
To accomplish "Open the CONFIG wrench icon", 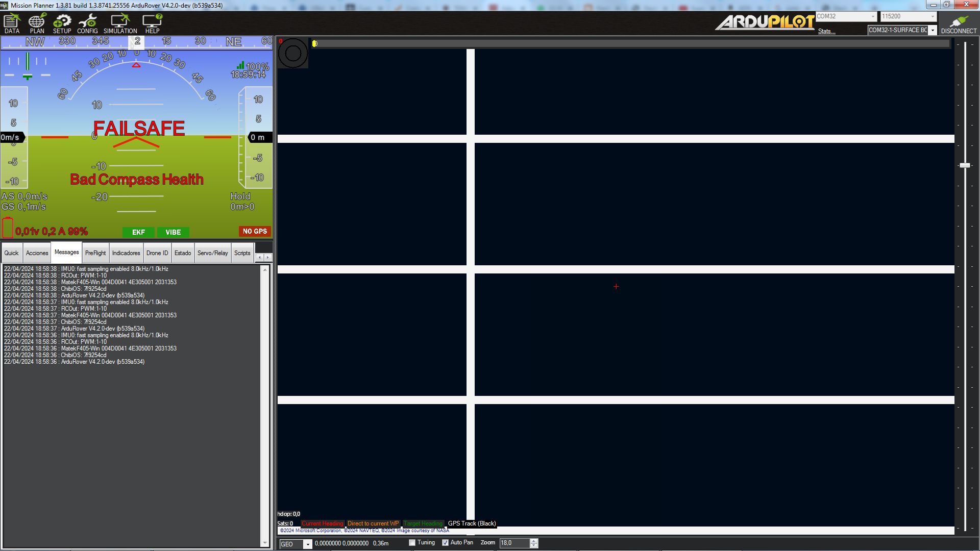I will click(87, 23).
